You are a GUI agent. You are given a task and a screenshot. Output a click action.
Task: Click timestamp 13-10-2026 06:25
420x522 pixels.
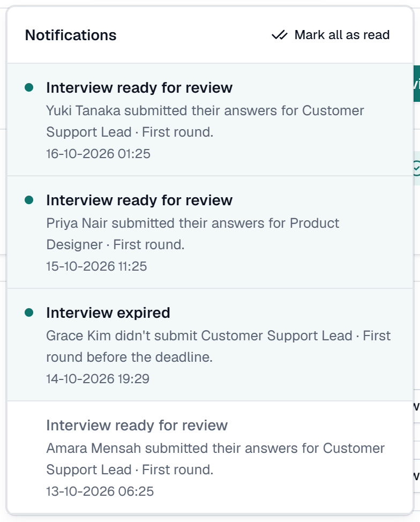[x=100, y=491]
